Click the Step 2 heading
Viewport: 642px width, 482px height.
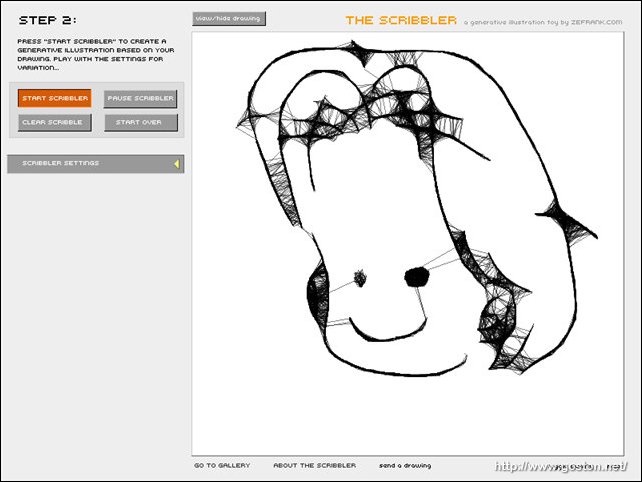click(x=47, y=20)
